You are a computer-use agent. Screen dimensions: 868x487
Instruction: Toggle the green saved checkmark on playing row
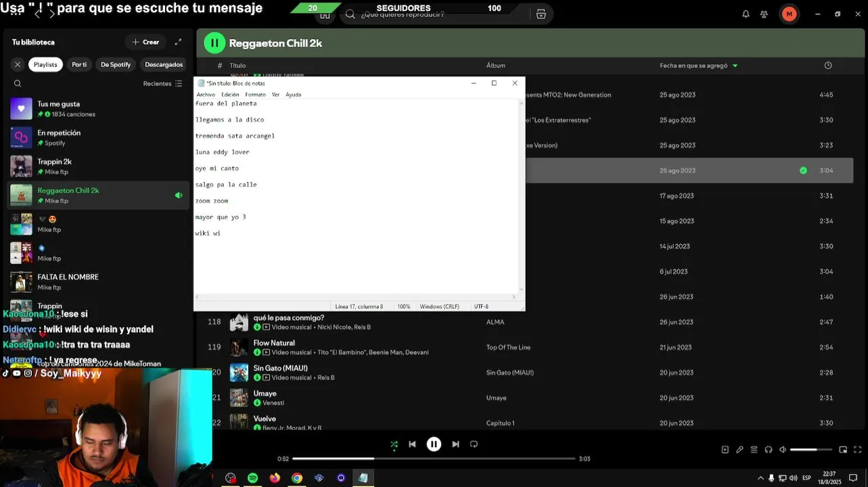tap(803, 170)
